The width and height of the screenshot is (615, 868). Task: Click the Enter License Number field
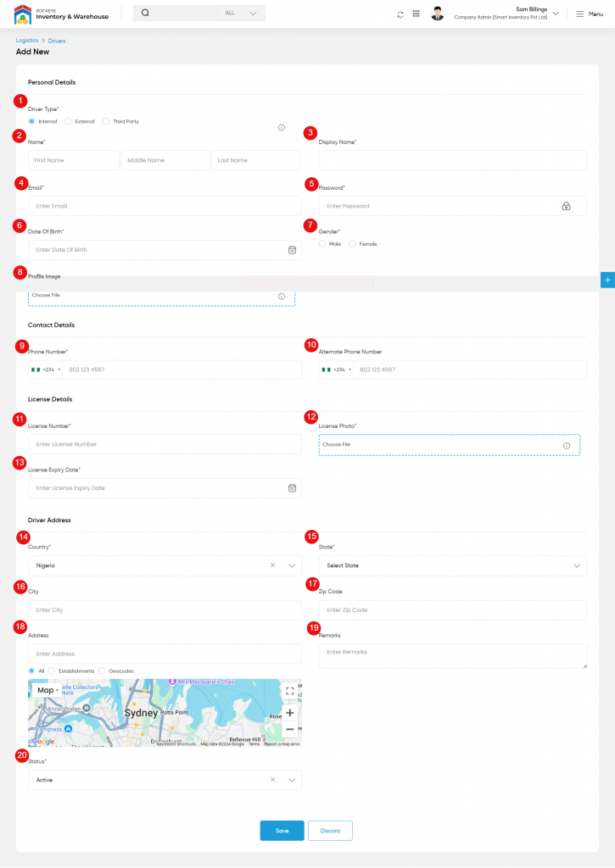click(x=165, y=444)
